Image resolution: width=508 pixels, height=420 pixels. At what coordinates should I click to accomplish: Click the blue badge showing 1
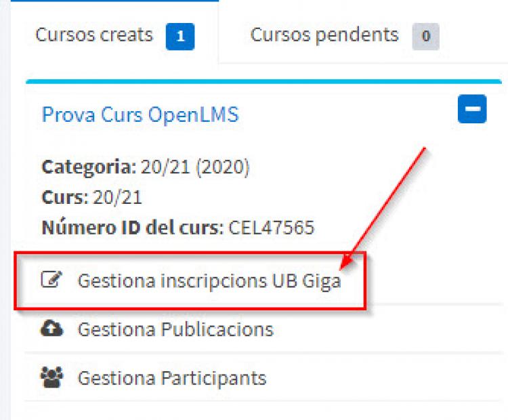[x=179, y=37]
